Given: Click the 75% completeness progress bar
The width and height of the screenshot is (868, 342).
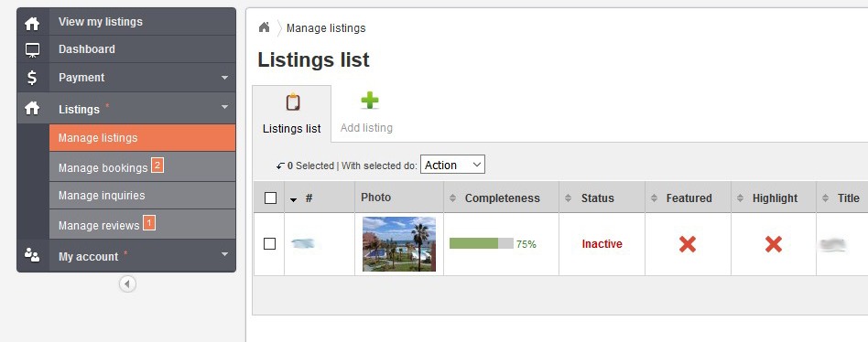Looking at the screenshot, I should click(x=482, y=243).
